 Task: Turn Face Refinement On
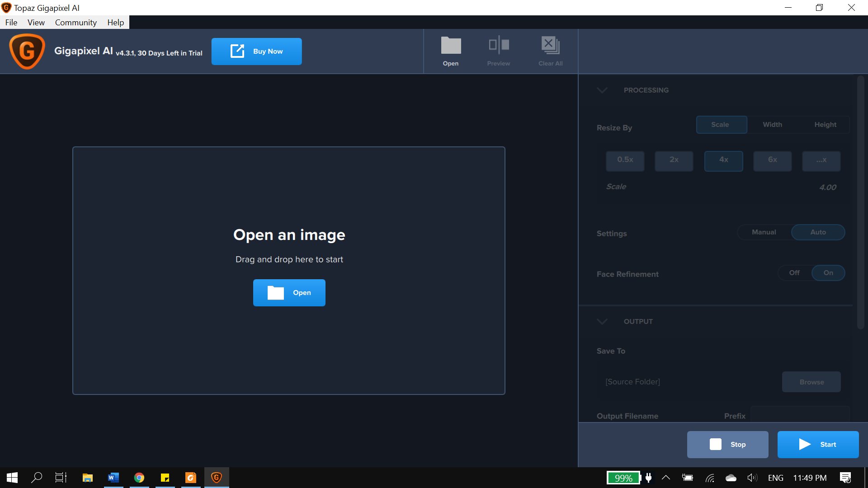pyautogui.click(x=828, y=273)
